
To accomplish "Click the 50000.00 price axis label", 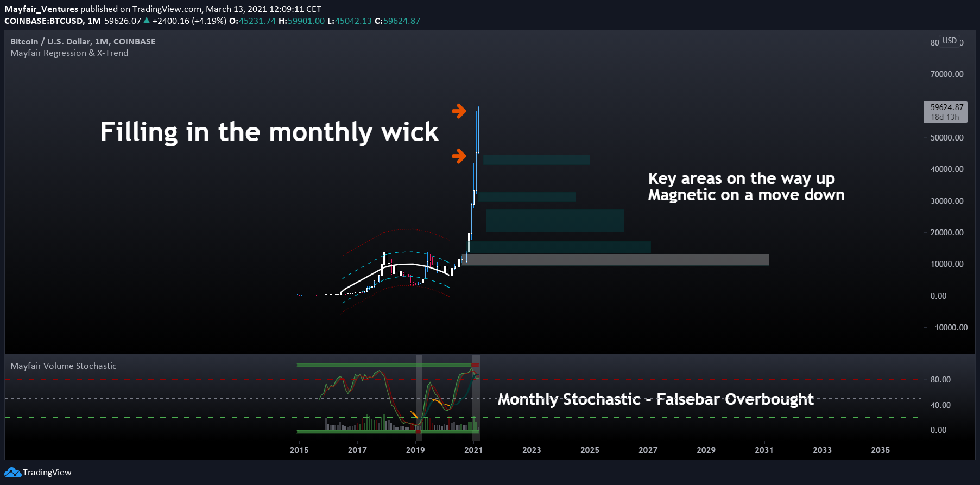I will (x=947, y=138).
